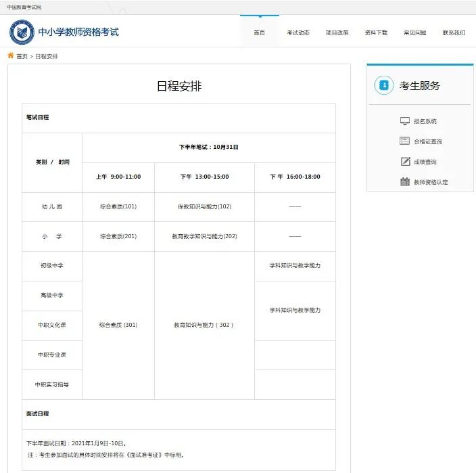Click 联系我们 in the top navigation
476x473 pixels.
[454, 32]
